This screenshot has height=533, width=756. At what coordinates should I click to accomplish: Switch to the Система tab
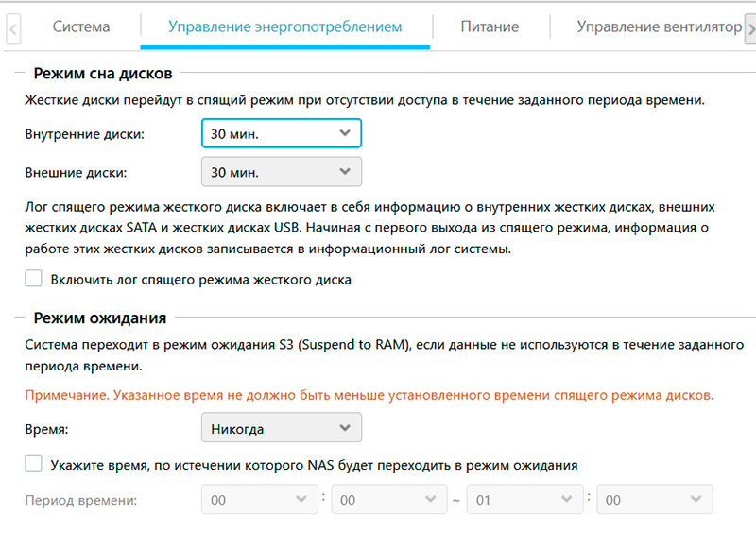(x=81, y=26)
